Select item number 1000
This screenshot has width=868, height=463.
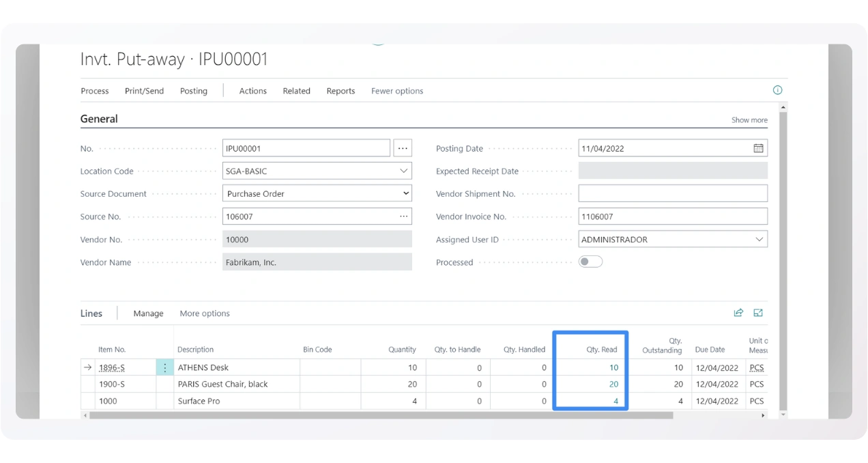pyautogui.click(x=108, y=401)
